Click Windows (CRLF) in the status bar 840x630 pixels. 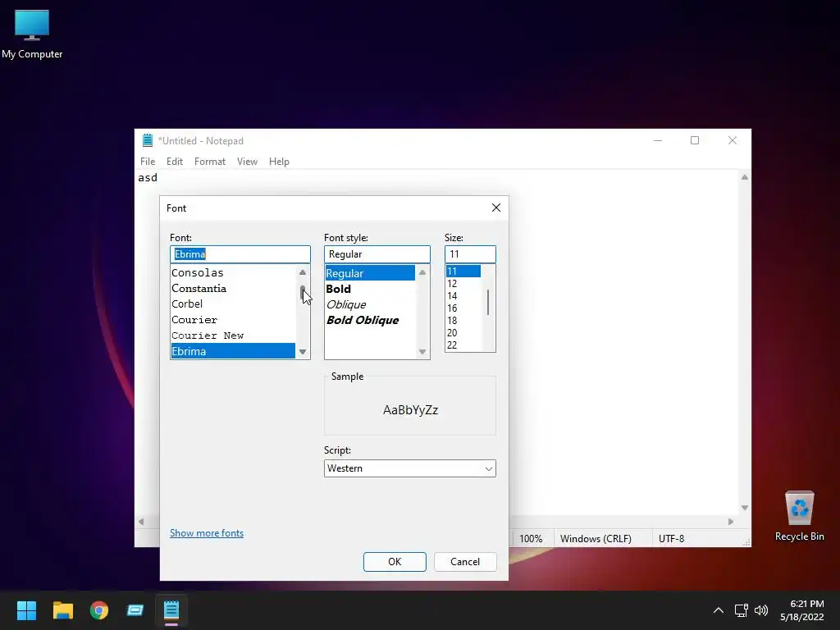(x=596, y=538)
